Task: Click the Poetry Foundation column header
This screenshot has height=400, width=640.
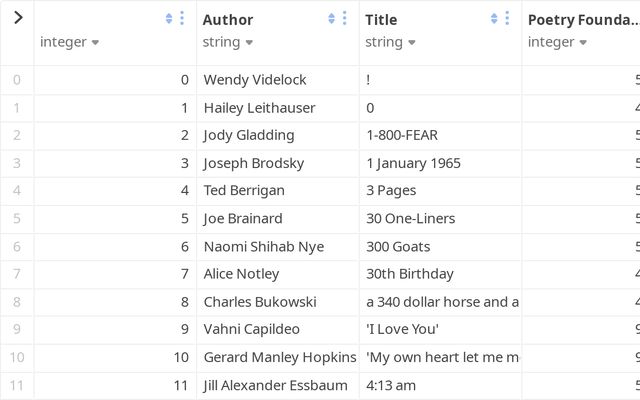Action: click(x=582, y=19)
